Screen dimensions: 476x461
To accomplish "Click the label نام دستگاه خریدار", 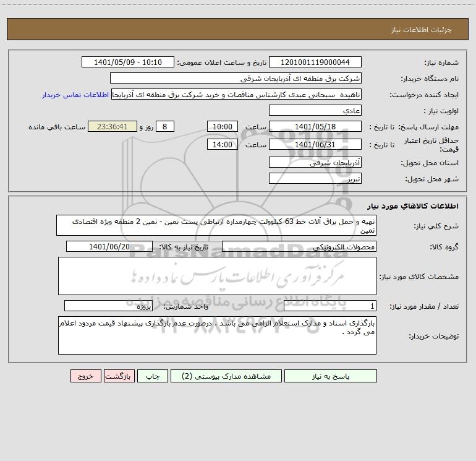I will (430, 79).
